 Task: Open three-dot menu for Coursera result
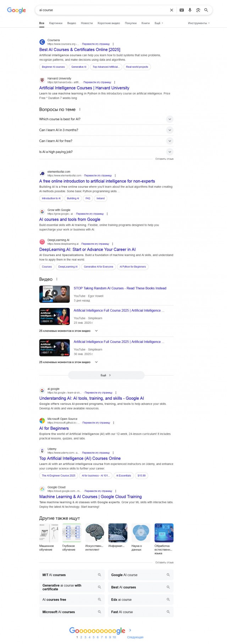point(113,44)
